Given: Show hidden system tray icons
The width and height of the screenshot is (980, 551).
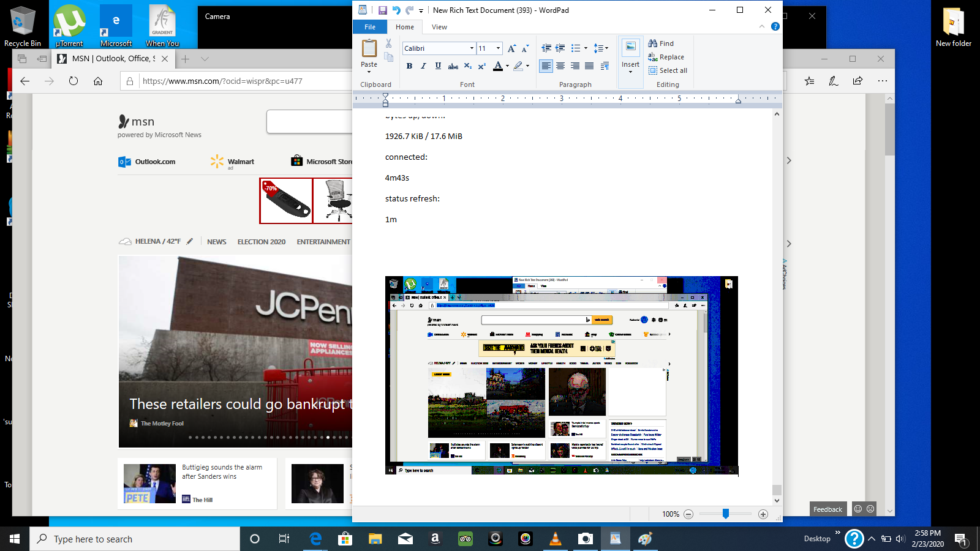Looking at the screenshot, I should click(872, 539).
